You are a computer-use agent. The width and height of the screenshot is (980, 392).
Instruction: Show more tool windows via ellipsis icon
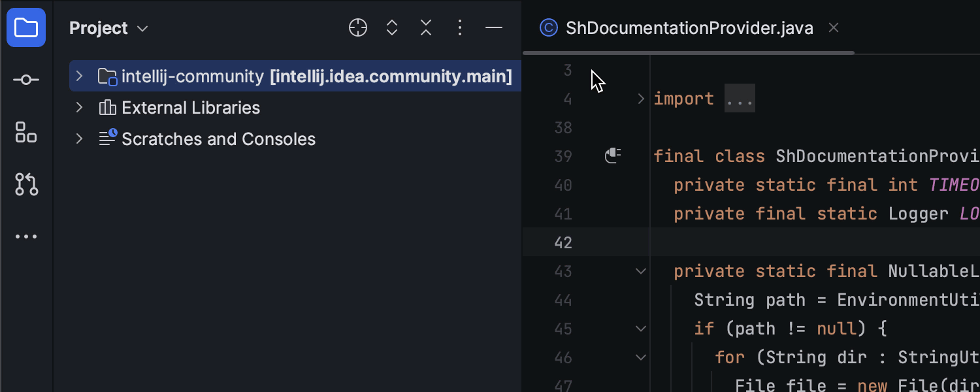(x=26, y=236)
